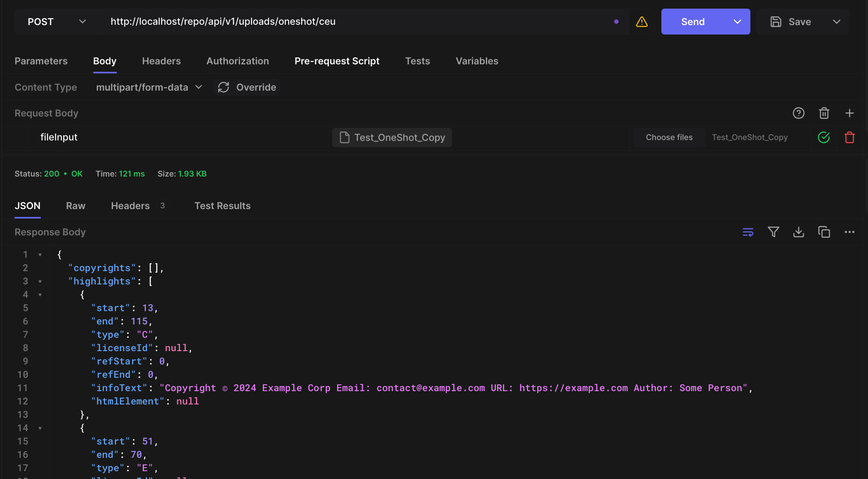868x479 pixels.
Task: Switch response view to Raw tab
Action: 76,206
